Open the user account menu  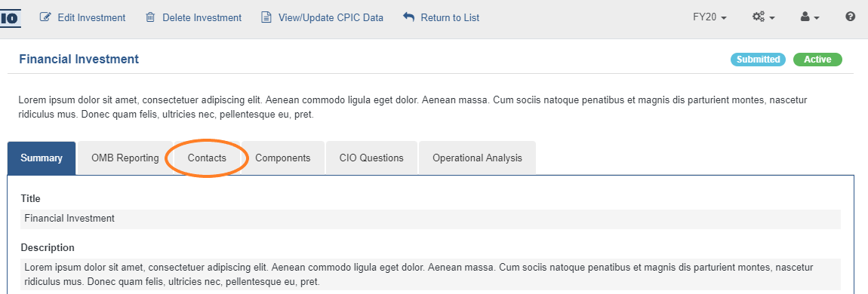click(x=809, y=17)
